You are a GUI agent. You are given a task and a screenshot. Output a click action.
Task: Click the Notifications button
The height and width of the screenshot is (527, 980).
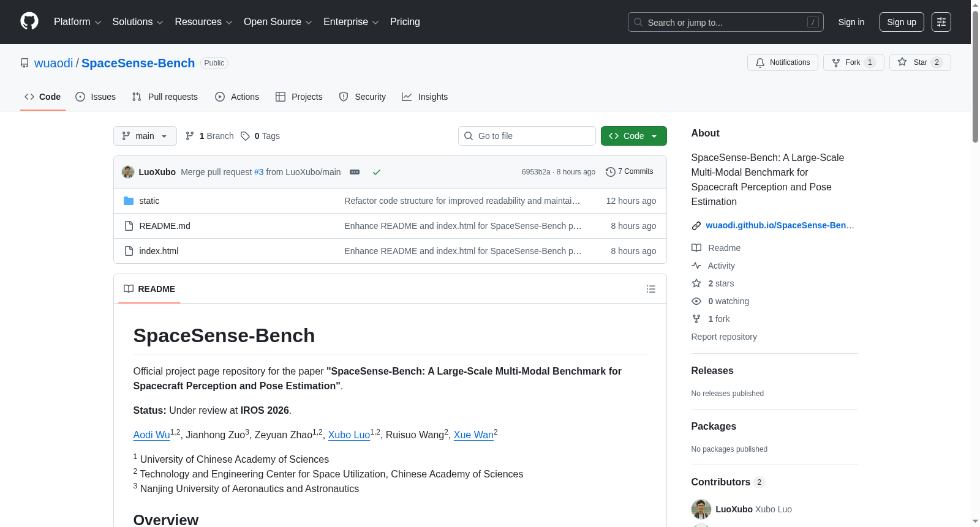[x=783, y=62]
